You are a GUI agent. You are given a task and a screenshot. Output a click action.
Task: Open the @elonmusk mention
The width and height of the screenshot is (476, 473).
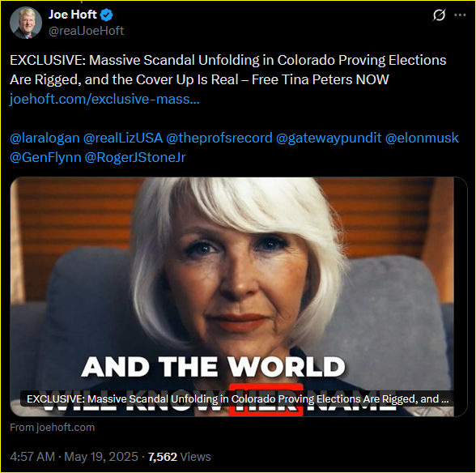[x=422, y=138]
